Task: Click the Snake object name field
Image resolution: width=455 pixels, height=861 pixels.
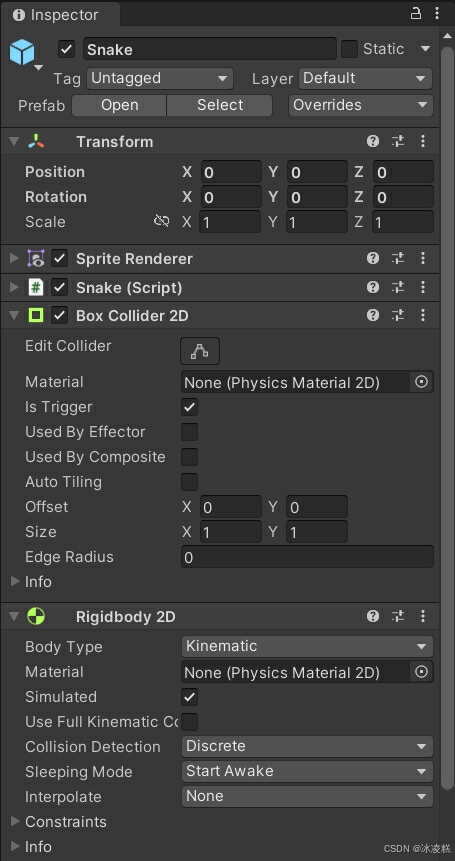Action: tap(209, 49)
